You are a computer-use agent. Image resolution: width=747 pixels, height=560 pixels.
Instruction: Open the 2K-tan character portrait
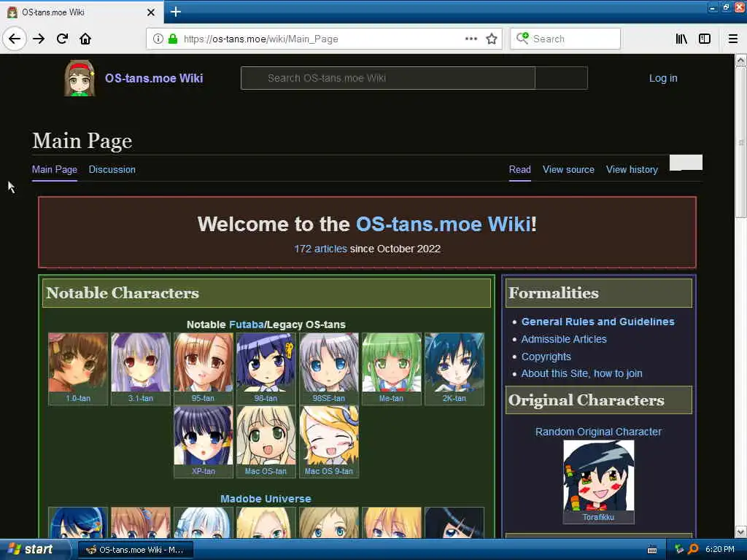click(454, 362)
